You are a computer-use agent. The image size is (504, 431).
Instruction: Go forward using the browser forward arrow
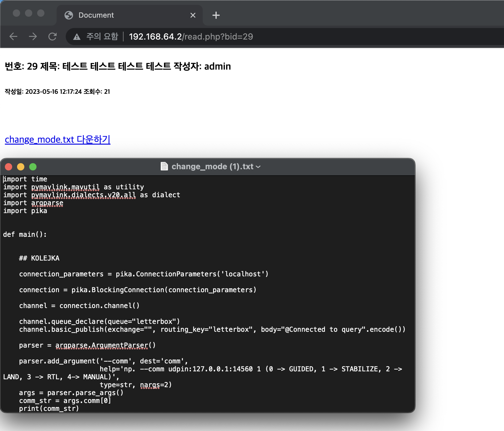tap(33, 37)
